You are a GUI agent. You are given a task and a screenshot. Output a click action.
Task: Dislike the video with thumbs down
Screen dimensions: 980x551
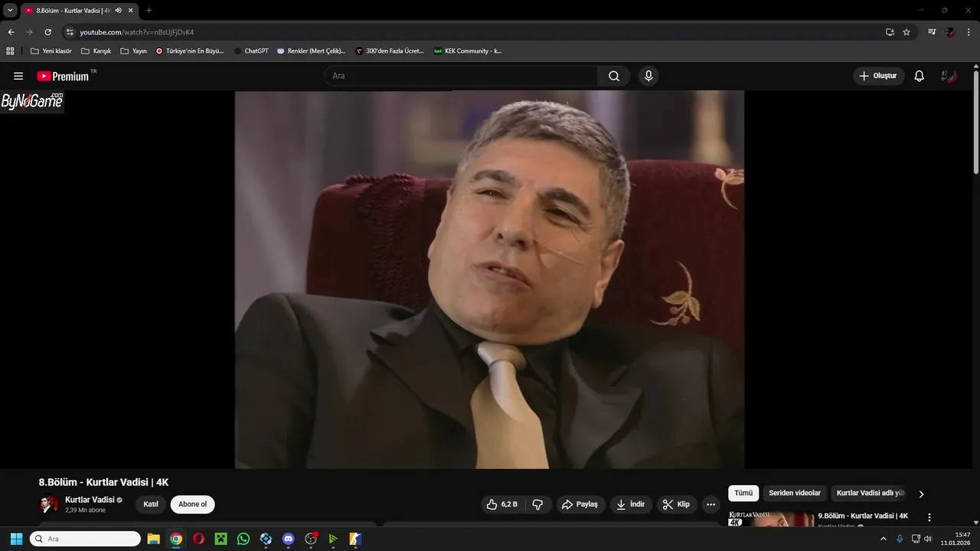537,504
